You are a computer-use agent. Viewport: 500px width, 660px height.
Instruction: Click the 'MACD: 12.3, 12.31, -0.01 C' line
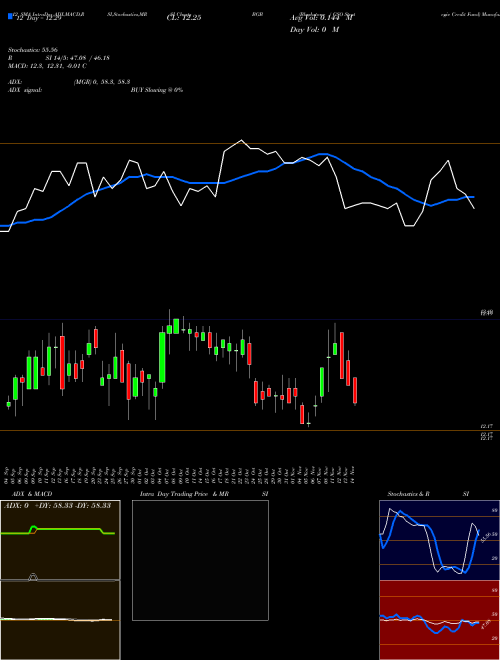point(48,66)
